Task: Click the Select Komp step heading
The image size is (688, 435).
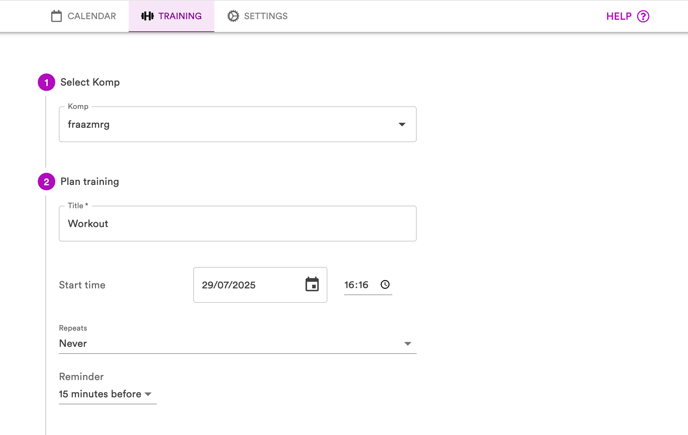Action: pos(90,82)
